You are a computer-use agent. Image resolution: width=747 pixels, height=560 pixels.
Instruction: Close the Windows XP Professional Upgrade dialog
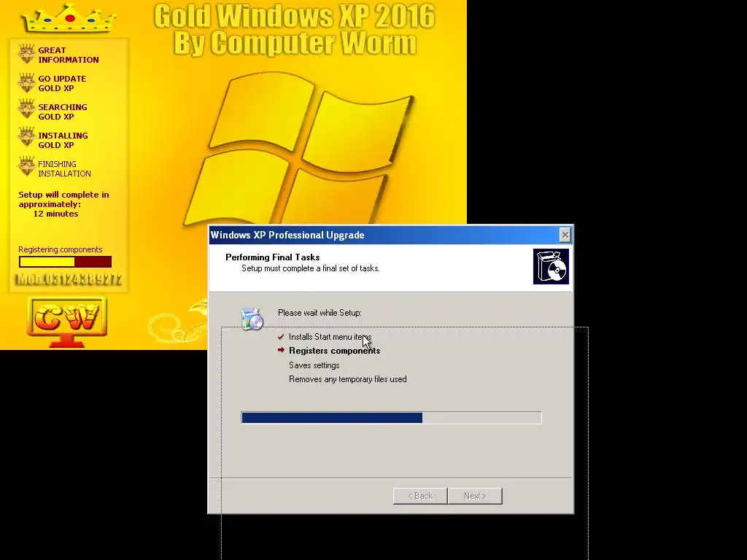(565, 235)
